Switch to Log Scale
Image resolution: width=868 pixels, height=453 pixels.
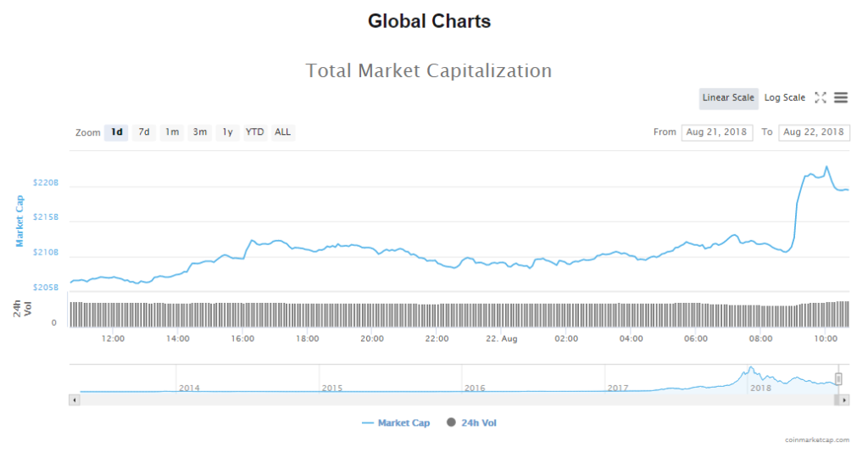[785, 98]
